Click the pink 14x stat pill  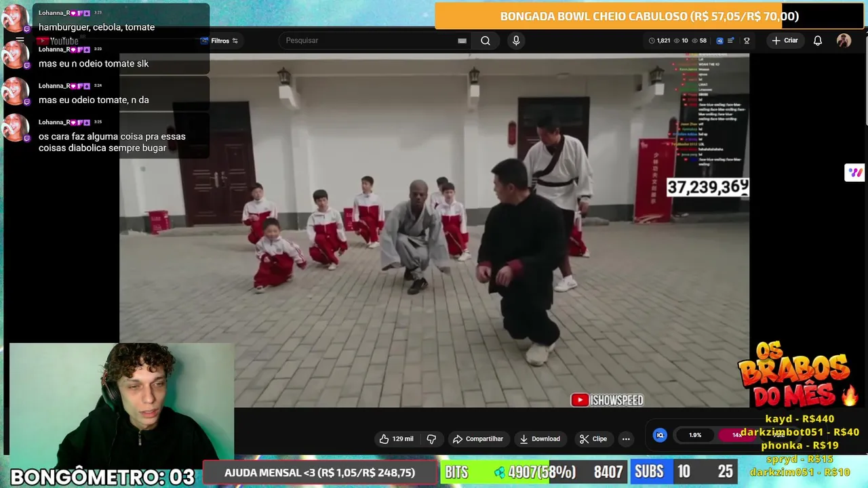tap(736, 435)
